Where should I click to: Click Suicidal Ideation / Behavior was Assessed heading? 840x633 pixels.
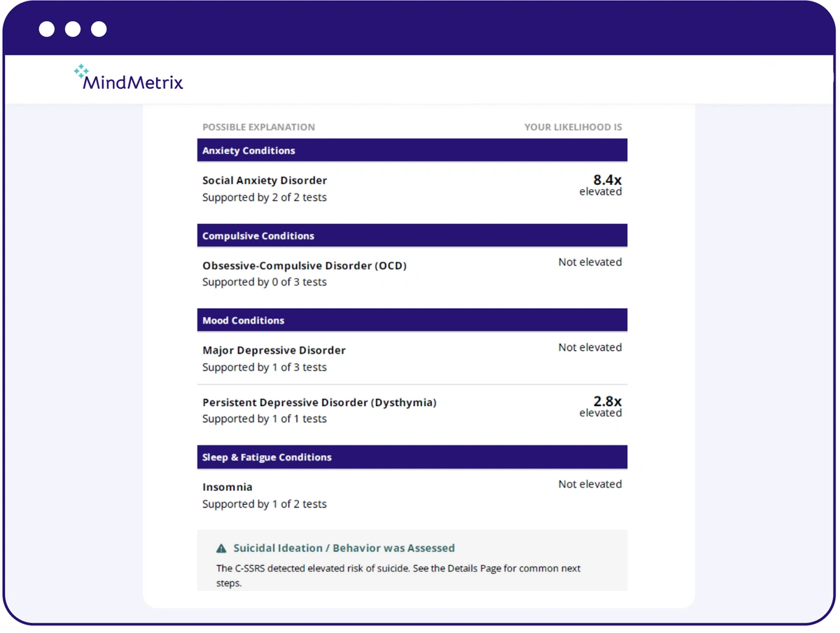(344, 548)
